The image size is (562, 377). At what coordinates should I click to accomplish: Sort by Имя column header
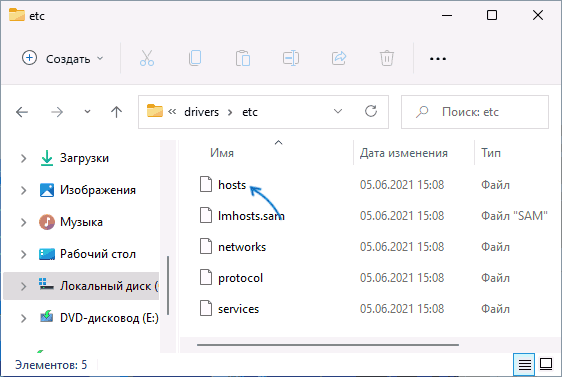[x=222, y=153]
